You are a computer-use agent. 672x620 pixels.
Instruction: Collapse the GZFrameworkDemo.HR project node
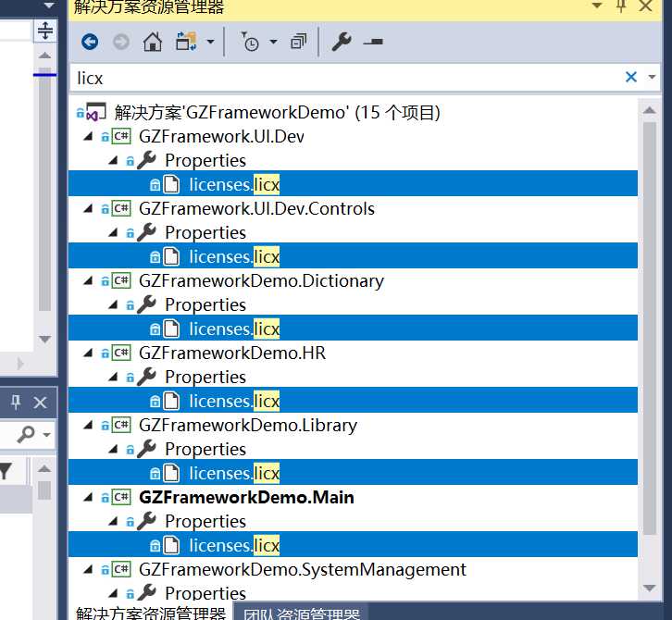pos(89,353)
